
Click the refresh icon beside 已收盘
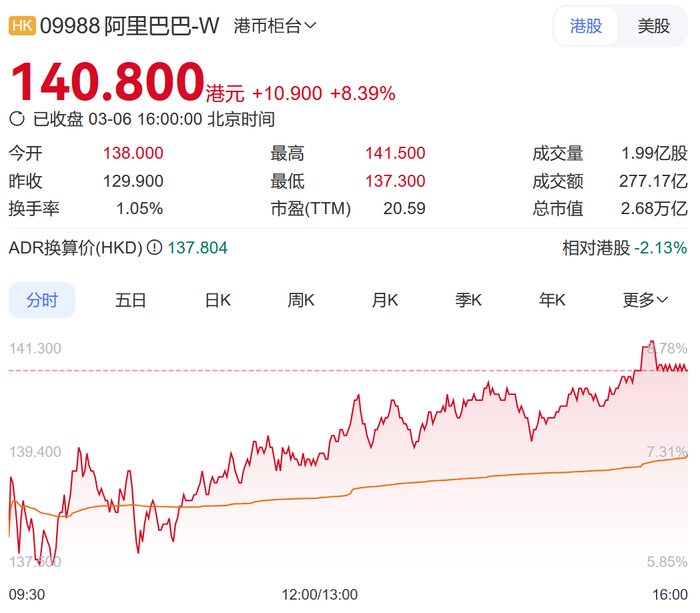(x=17, y=119)
